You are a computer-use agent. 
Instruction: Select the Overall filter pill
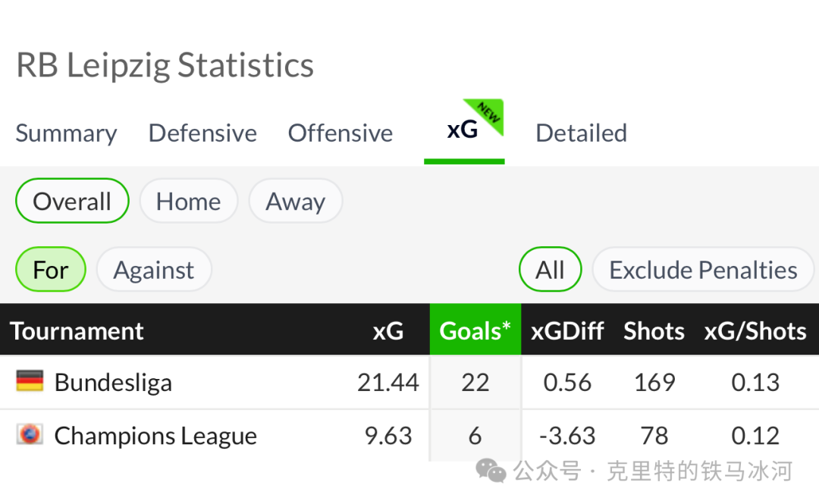[x=72, y=201]
